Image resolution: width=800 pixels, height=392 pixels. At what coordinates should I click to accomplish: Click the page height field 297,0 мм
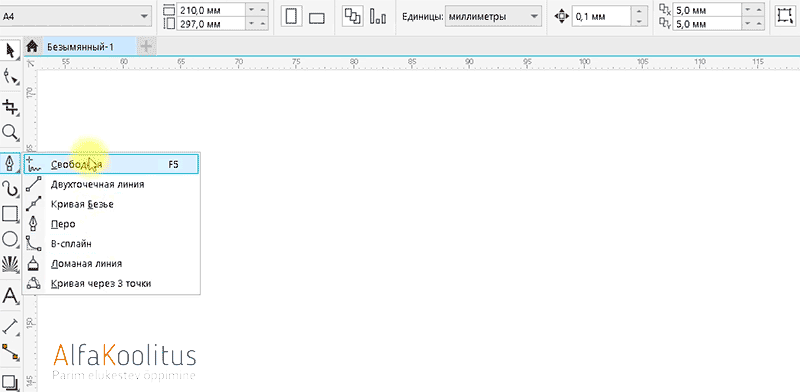tap(210, 23)
